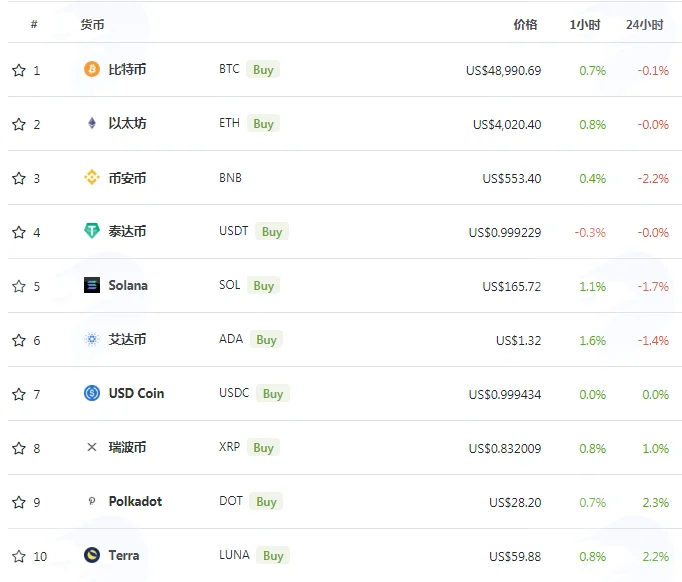
Task: Click the blue USD Coin icon
Action: click(x=92, y=393)
